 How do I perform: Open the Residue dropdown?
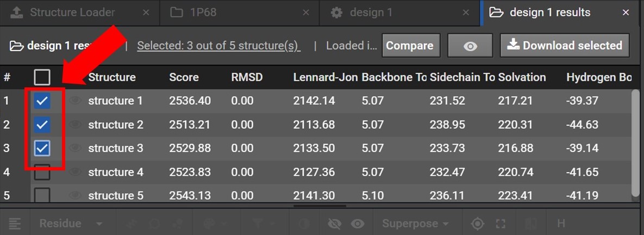click(x=71, y=224)
